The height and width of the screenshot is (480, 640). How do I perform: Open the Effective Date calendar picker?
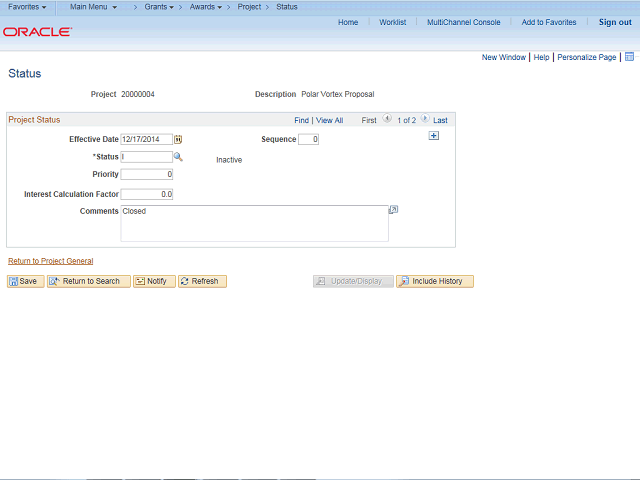point(178,140)
